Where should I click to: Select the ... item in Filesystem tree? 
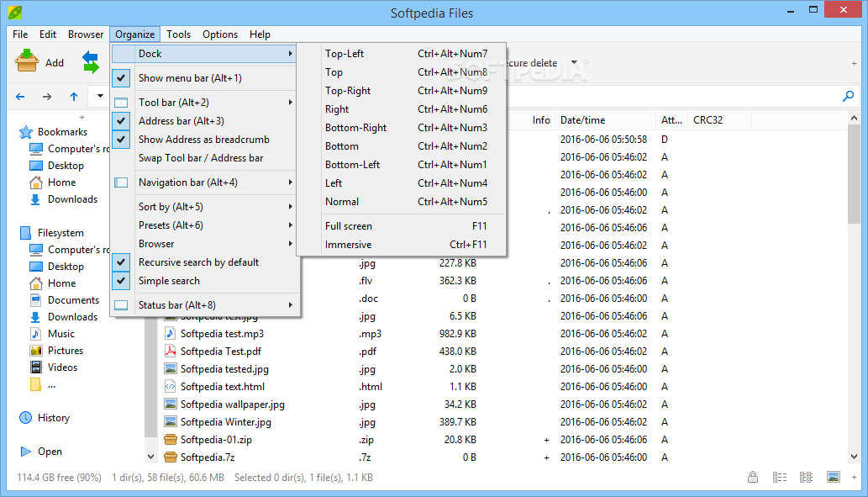51,384
